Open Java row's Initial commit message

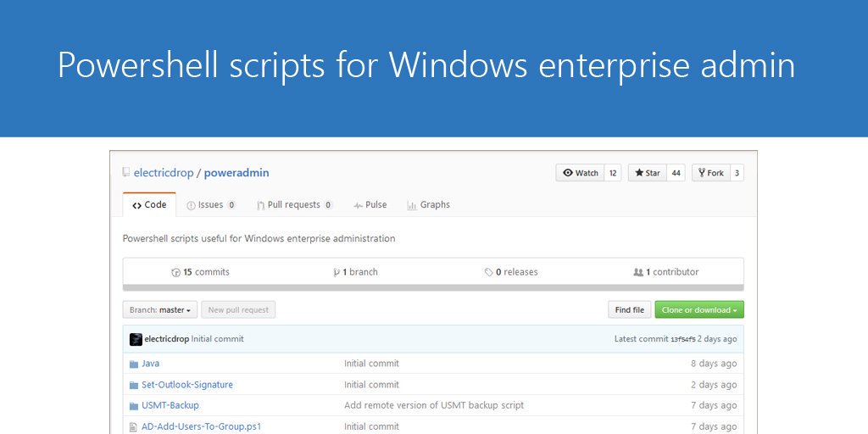371,364
